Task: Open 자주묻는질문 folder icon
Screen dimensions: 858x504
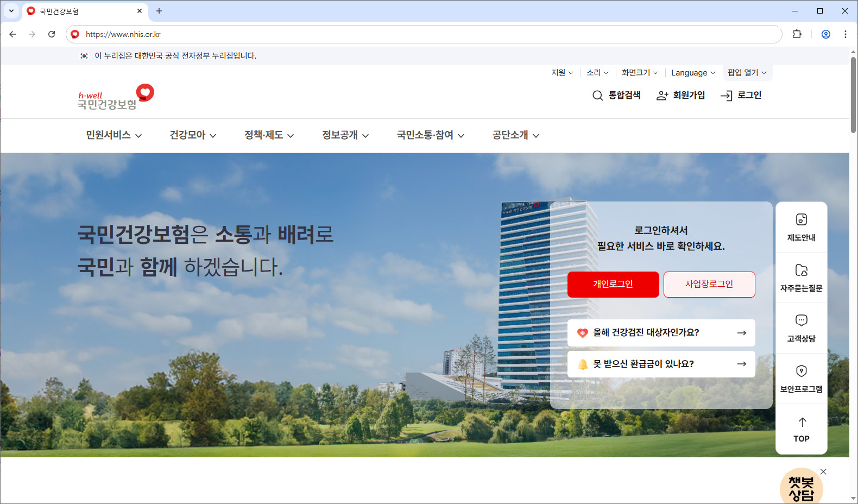Action: click(x=802, y=270)
